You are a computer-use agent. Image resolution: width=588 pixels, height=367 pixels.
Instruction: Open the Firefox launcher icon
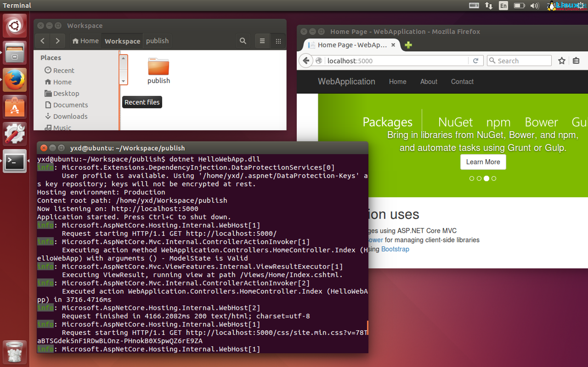14,80
